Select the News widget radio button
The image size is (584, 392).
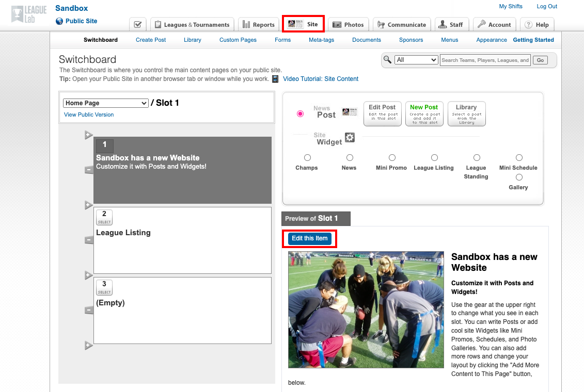coord(350,158)
